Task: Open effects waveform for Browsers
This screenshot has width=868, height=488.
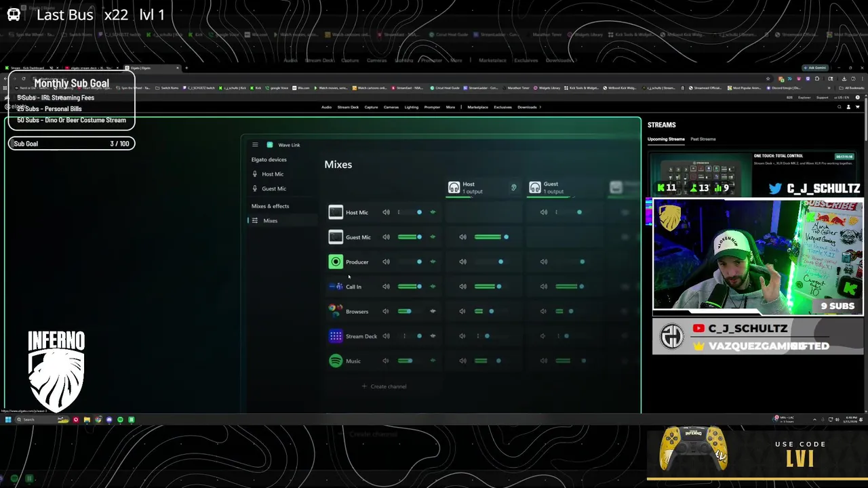Action: point(433,311)
